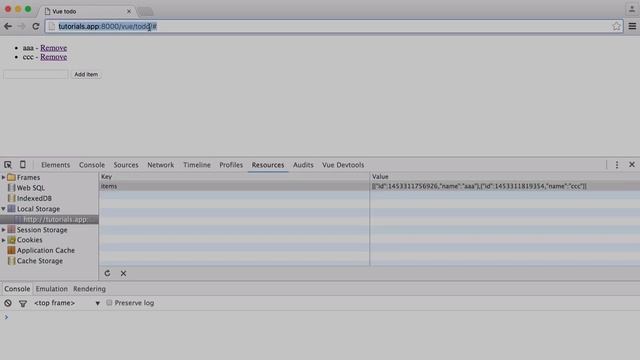Click the Key column header

coord(234,177)
